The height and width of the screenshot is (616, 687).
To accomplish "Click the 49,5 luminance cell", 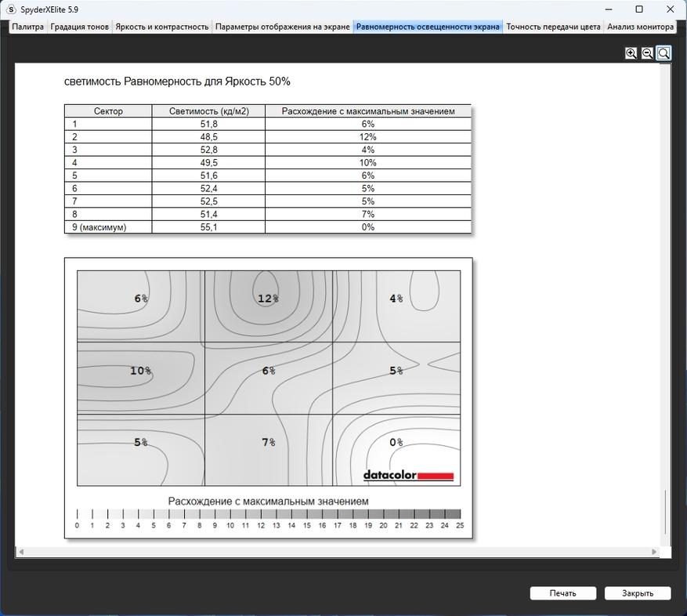I will [208, 163].
